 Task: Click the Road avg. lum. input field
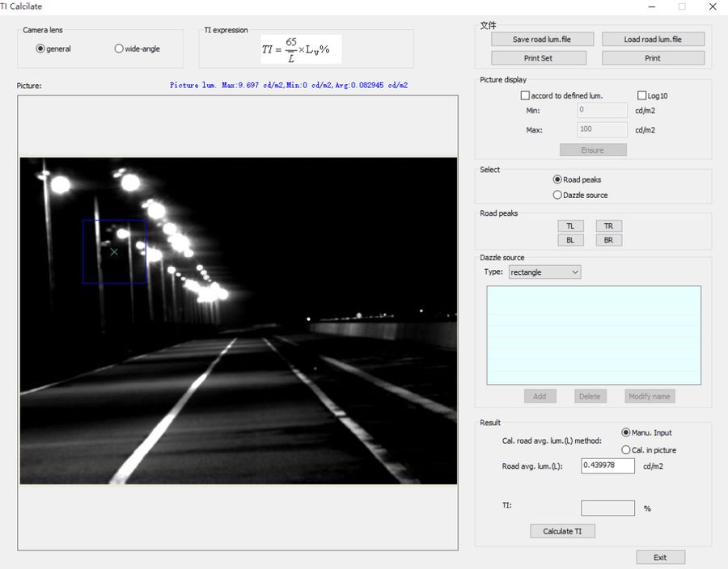tap(607, 466)
